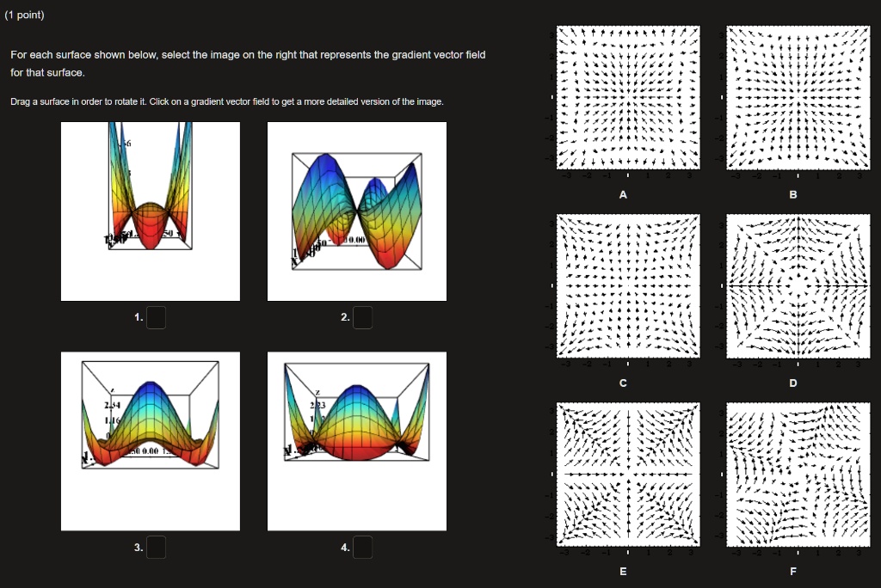Screen dimensions: 881x588
Task: Rotate the dome surface in image 4
Action: pyautogui.click(x=356, y=440)
